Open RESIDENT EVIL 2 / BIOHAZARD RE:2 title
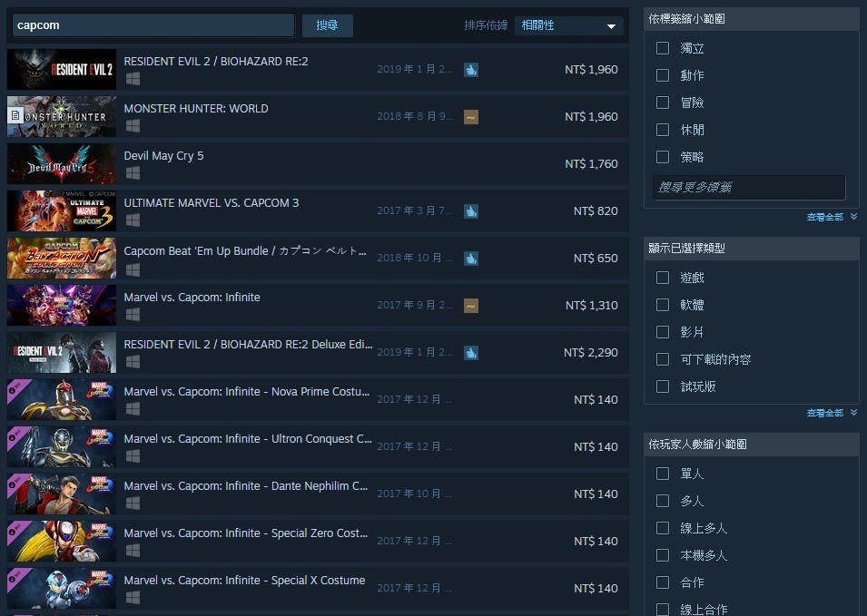This screenshot has width=867, height=616. [216, 62]
